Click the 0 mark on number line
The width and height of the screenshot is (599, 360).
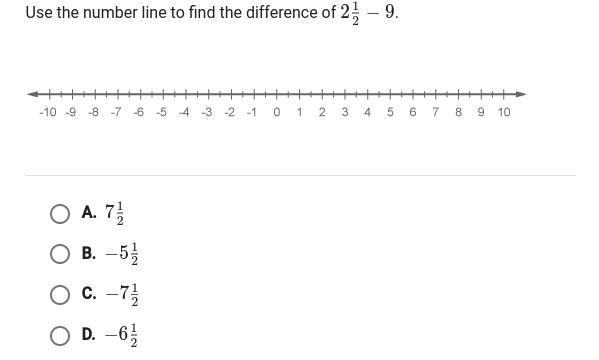tap(277, 94)
